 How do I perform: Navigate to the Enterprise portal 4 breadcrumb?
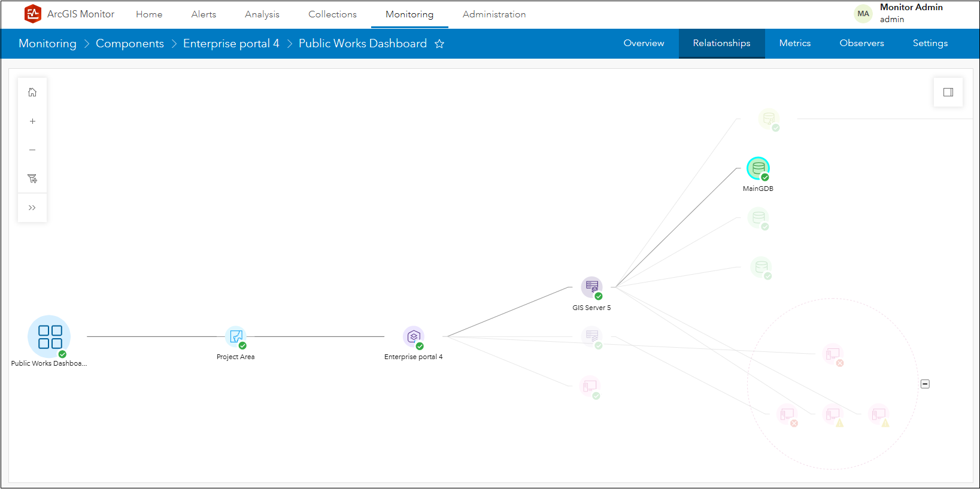click(231, 44)
